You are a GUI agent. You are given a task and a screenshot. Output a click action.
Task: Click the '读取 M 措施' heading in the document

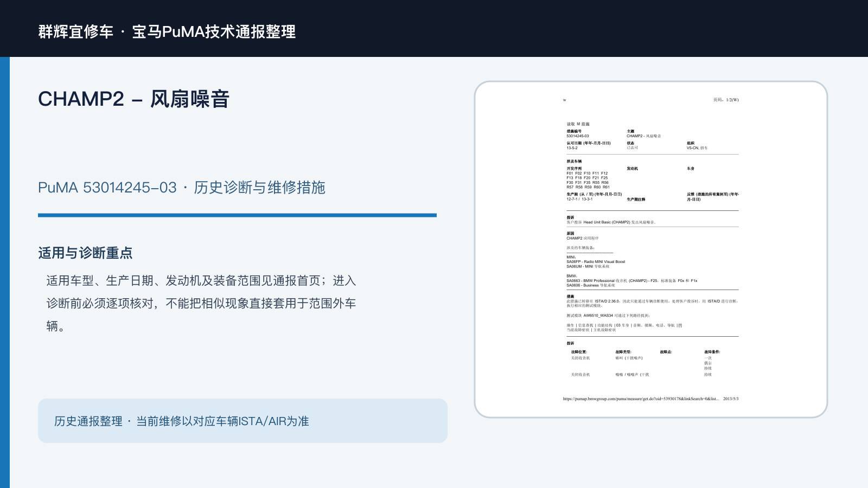(x=578, y=124)
